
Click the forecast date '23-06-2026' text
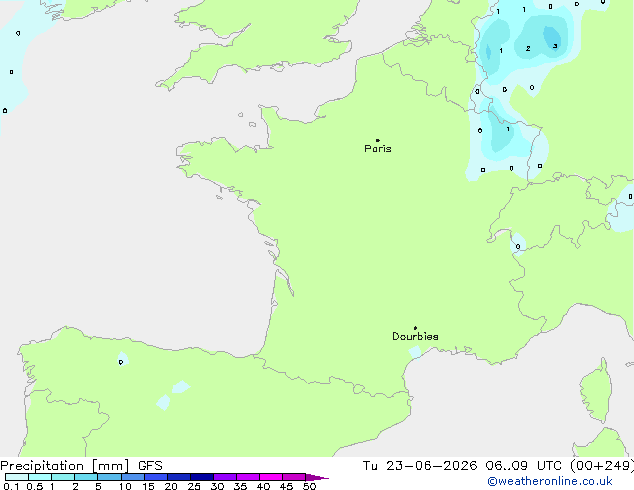pyautogui.click(x=431, y=466)
